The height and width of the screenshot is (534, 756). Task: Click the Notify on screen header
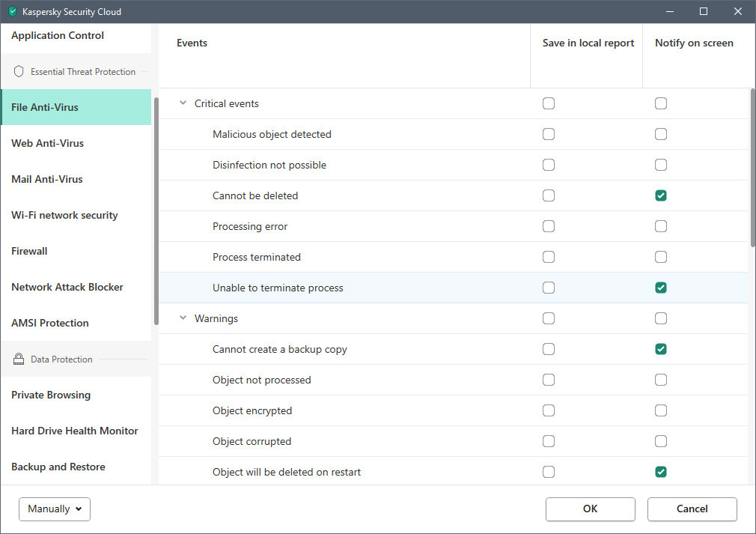point(694,43)
